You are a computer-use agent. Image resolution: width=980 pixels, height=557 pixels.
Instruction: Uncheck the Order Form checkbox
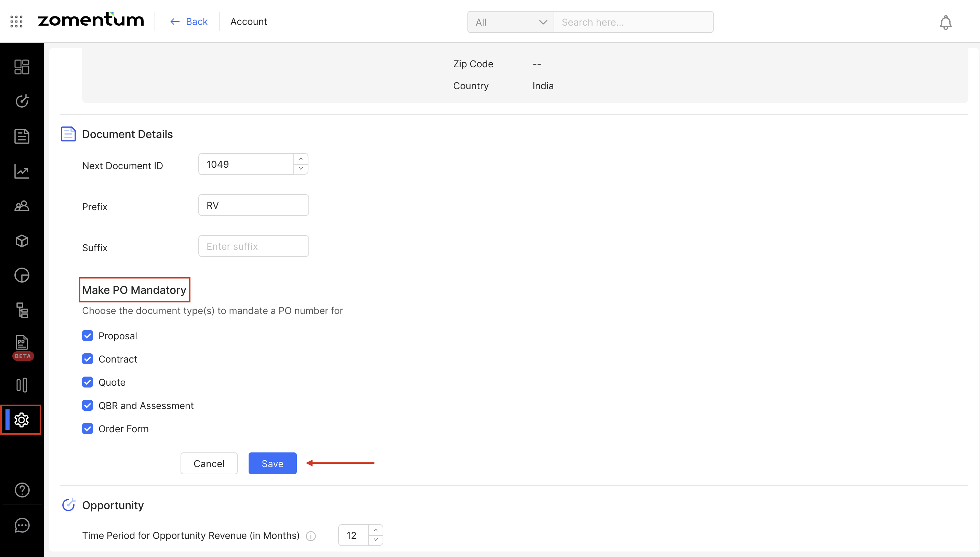pyautogui.click(x=88, y=429)
